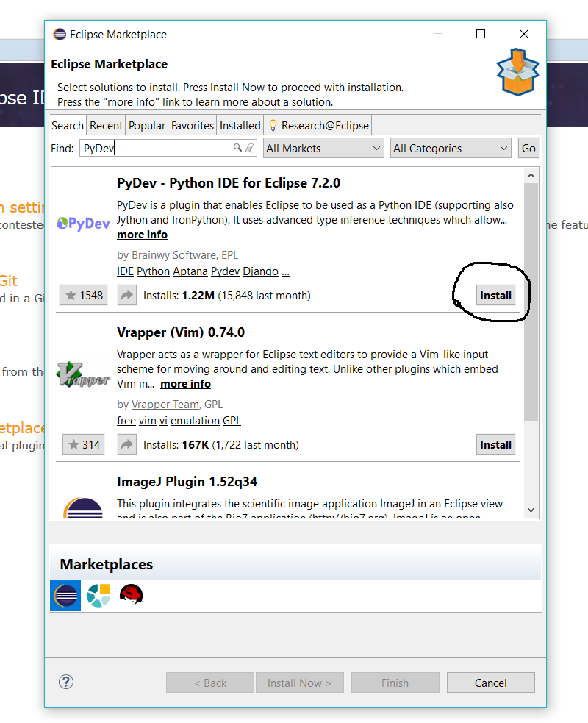Screen dimensions: 588x723
Task: Click the vi tag link
Action: [163, 421]
